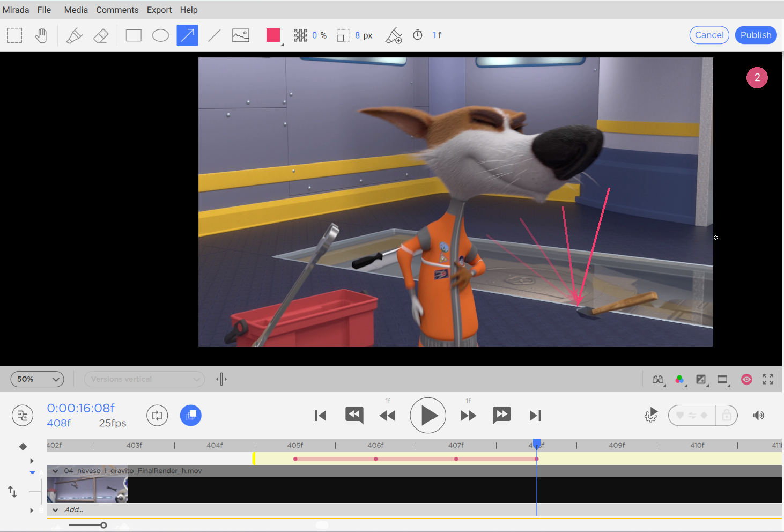Open the Add... track chevron
This screenshot has width=784, height=532.
(x=55, y=510)
